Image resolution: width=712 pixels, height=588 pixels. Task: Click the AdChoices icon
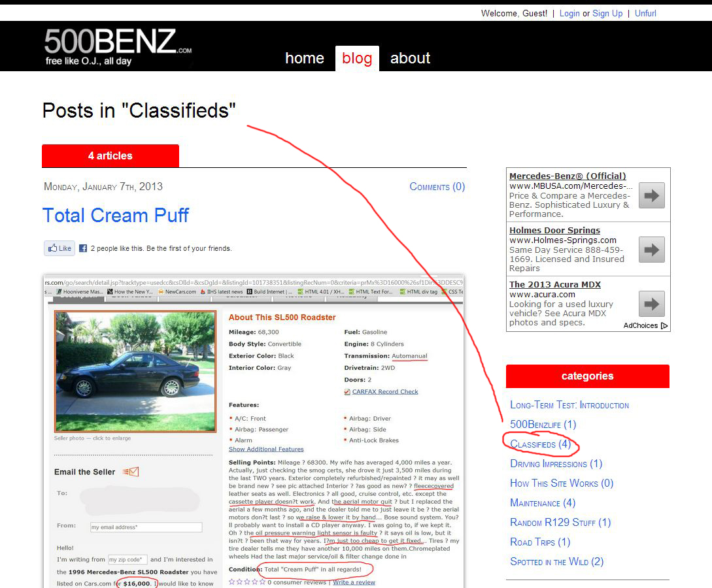[664, 326]
